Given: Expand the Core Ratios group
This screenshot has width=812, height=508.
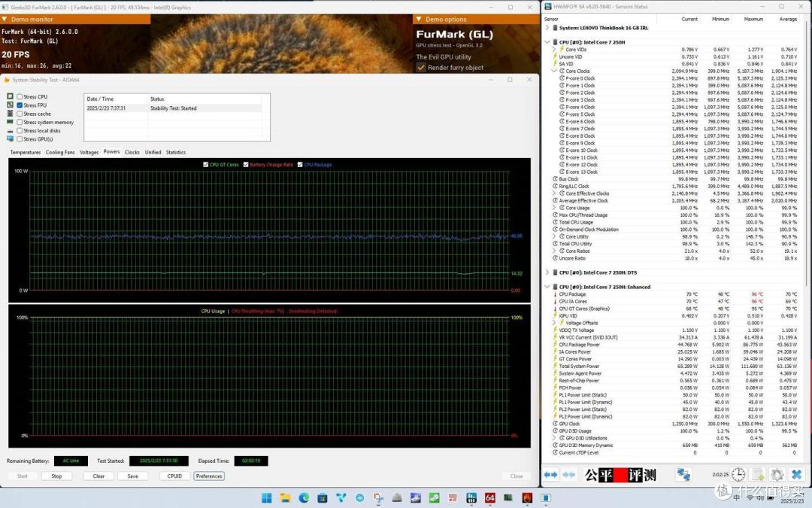Looking at the screenshot, I should click(554, 251).
